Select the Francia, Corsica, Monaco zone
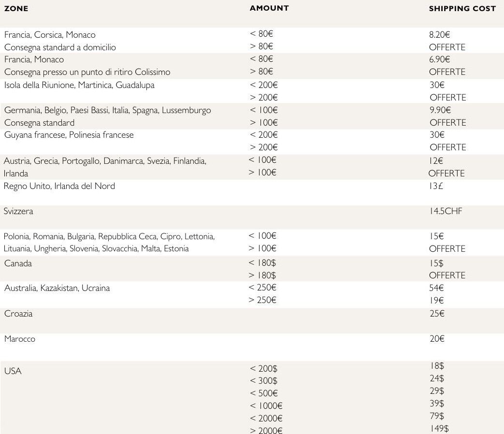This screenshot has height=434, width=504. (50, 35)
